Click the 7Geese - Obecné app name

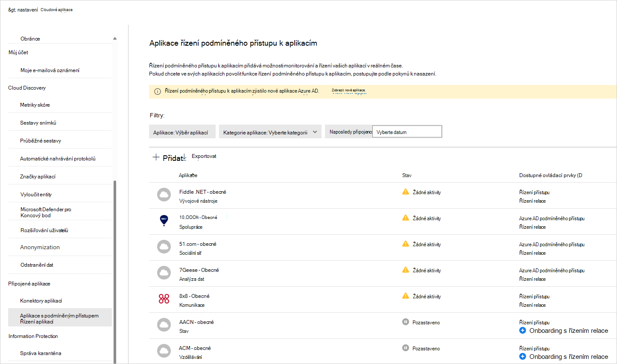point(199,270)
